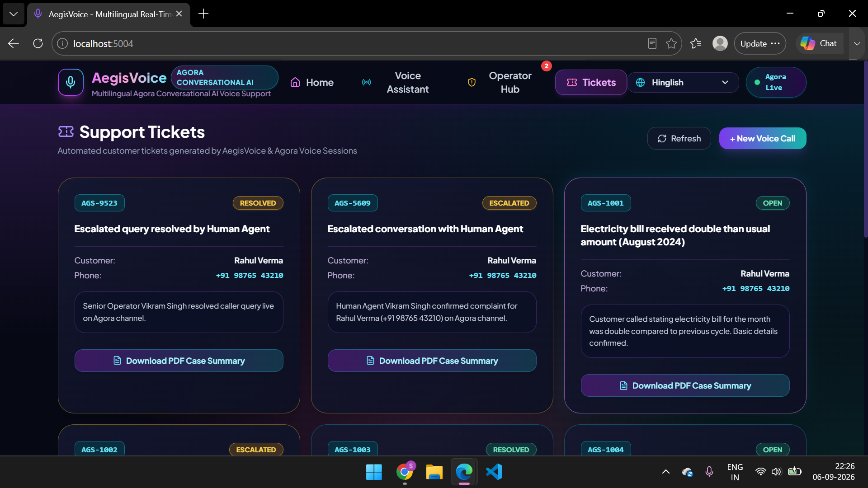Open a new browser tab
868x488 pixels.
(x=203, y=14)
